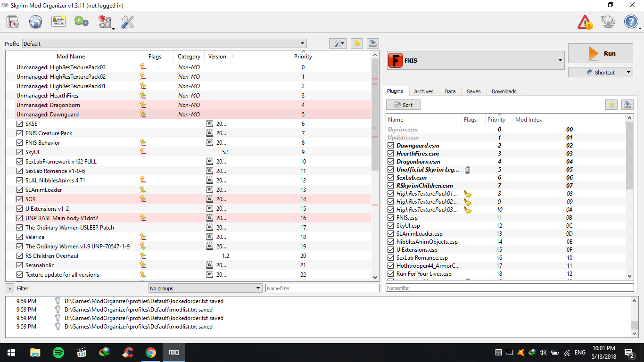Click the FNIS Behavior conflict flag icon
The height and width of the screenshot is (362, 644).
point(142,142)
